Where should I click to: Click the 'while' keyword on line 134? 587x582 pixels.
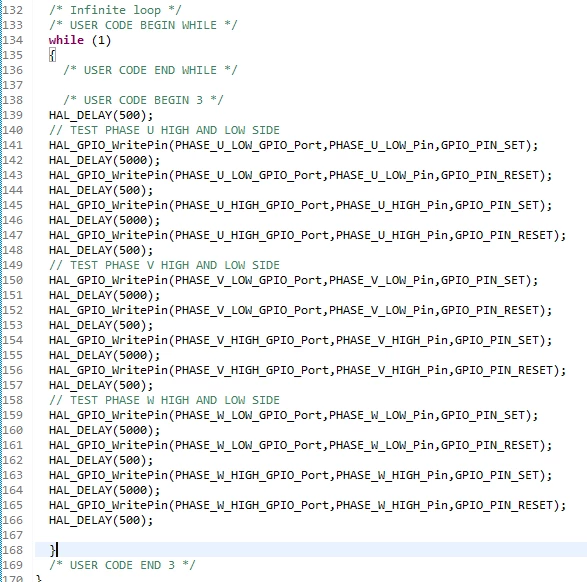point(66,40)
